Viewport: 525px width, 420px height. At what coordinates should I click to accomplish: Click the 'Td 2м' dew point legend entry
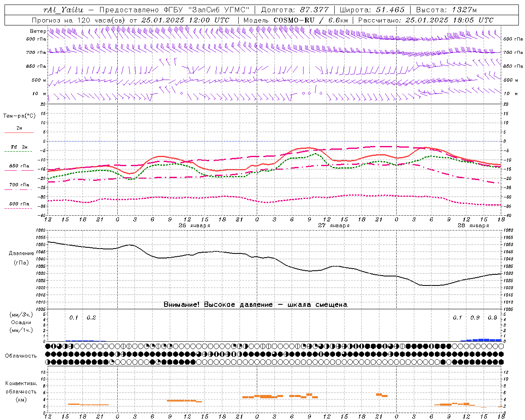[x=19, y=147]
